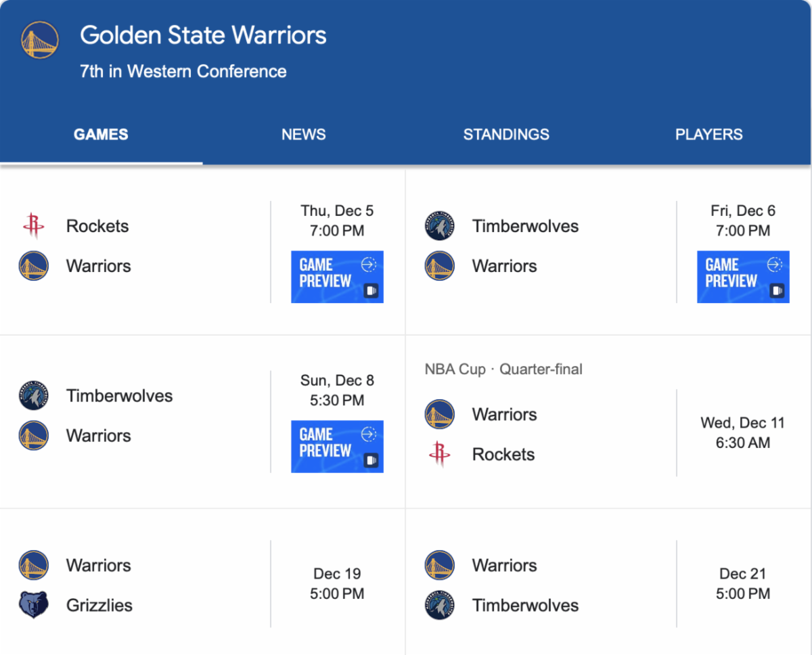This screenshot has width=812, height=655.
Task: Click Grizzlies team name link
Action: point(99,605)
